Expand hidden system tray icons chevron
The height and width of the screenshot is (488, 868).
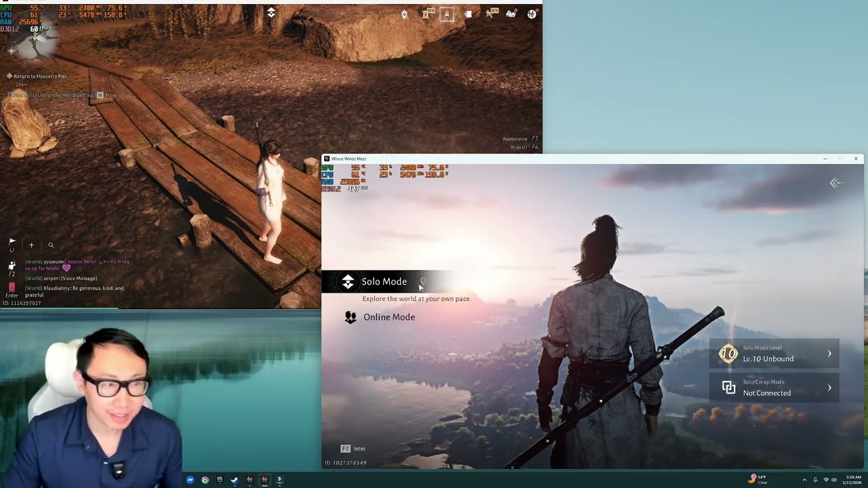(x=804, y=480)
